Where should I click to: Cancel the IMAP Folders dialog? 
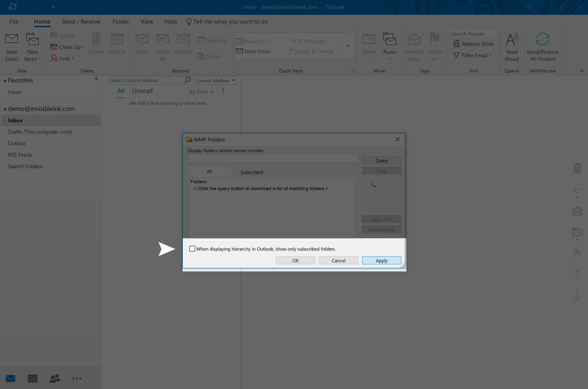tap(338, 260)
